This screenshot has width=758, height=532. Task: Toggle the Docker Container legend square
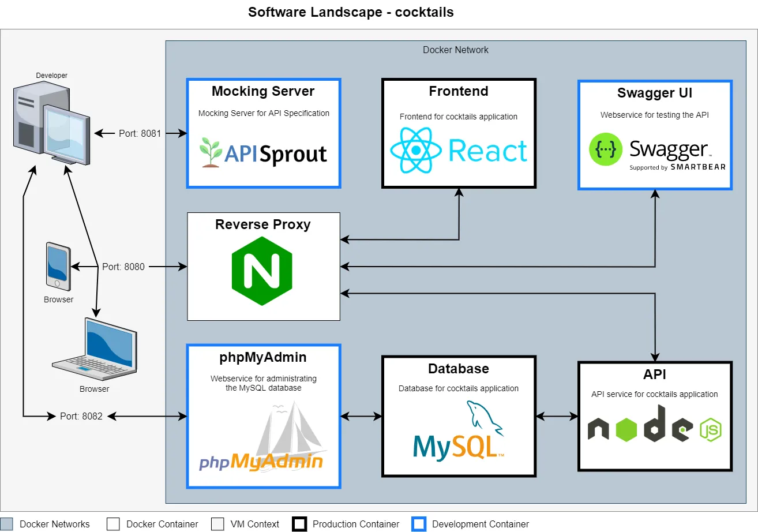(x=113, y=524)
